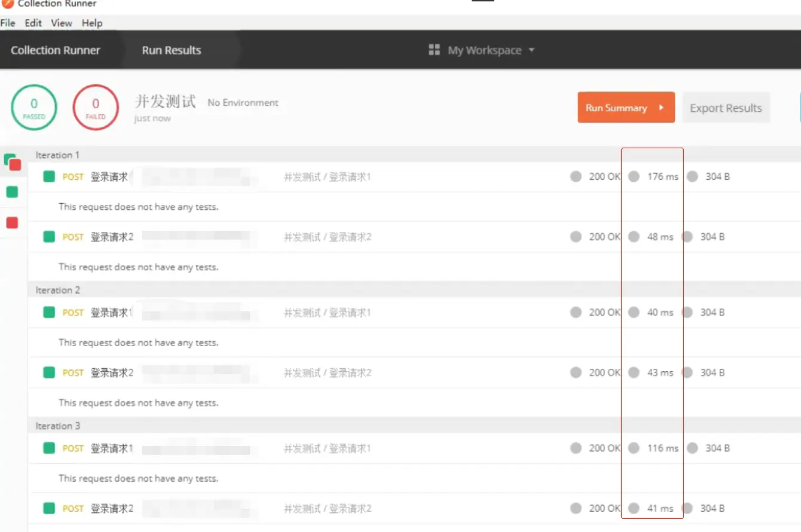Open the Edit menu
The width and height of the screenshot is (801, 532).
pos(33,23)
